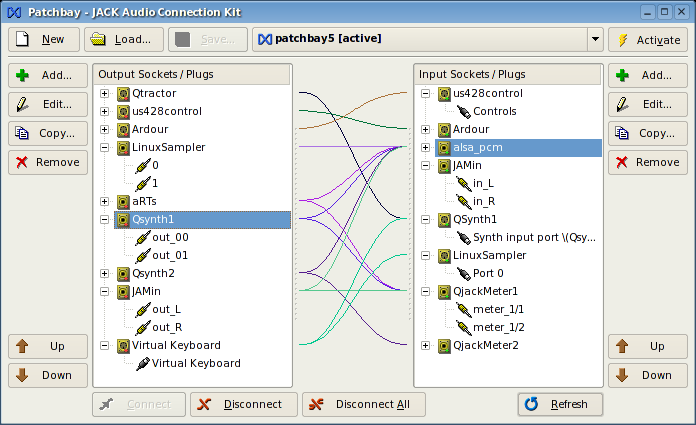The height and width of the screenshot is (425, 696).
Task: Click the out_01 plug icon under Qsynth1
Action: coord(142,256)
